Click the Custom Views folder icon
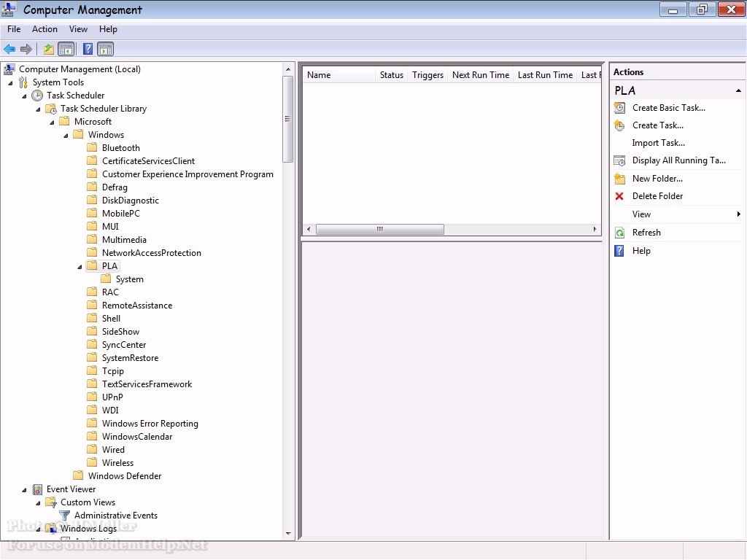747x560 pixels. point(51,502)
